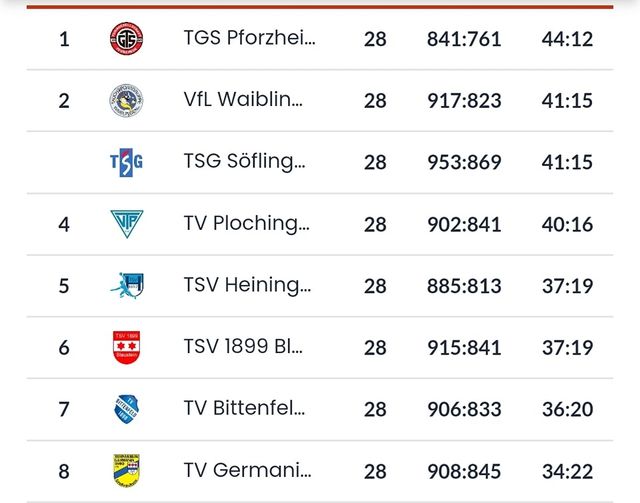Click the TV Germania yellow crest
Screen dimensions: 640x503
pos(126,470)
